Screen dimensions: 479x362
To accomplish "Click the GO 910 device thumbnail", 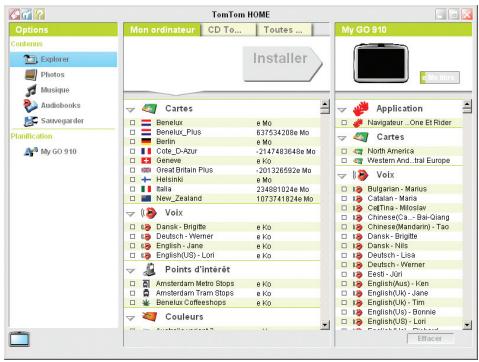I will [381, 63].
